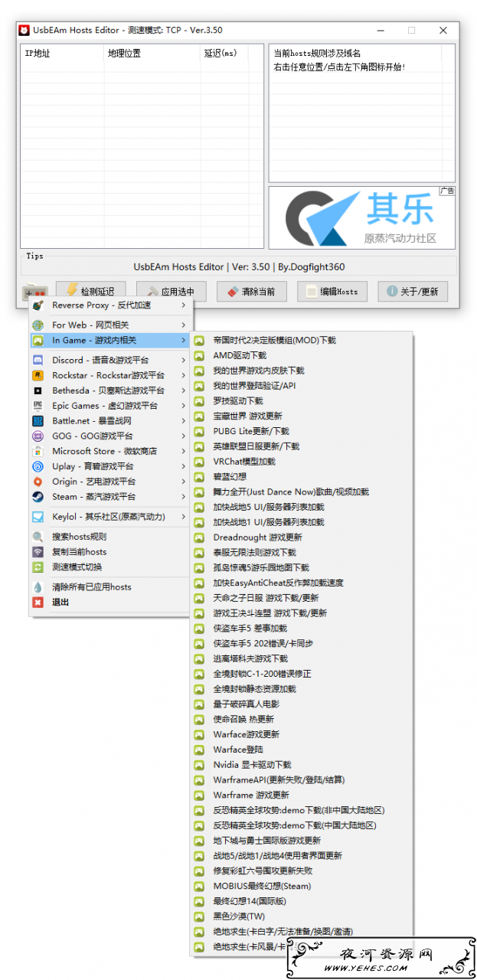The height and width of the screenshot is (980, 477).
Task: Click the gamepad menu icon at bottom-left
Action: 36,292
